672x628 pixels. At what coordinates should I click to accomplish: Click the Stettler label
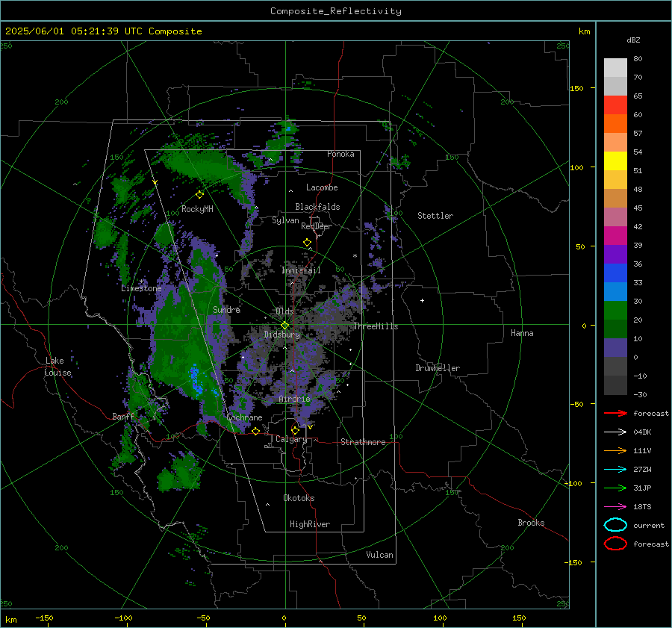(435, 216)
